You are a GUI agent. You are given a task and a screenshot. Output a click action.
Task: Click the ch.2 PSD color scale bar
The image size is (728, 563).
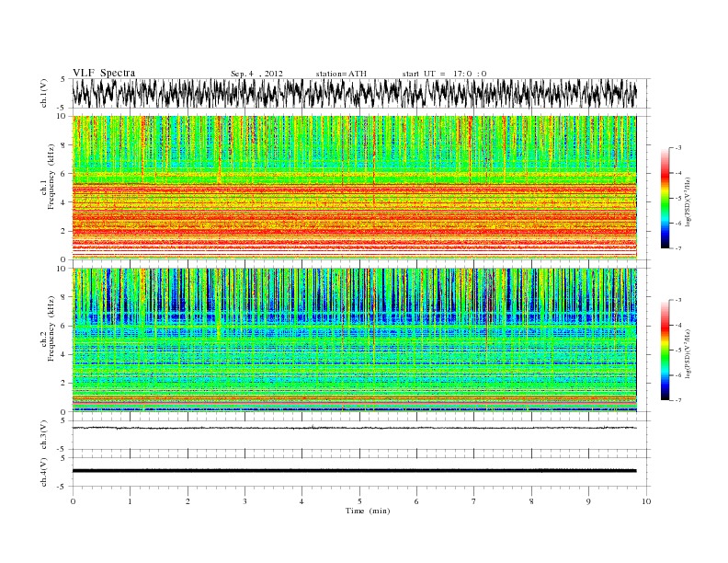[x=665, y=350]
